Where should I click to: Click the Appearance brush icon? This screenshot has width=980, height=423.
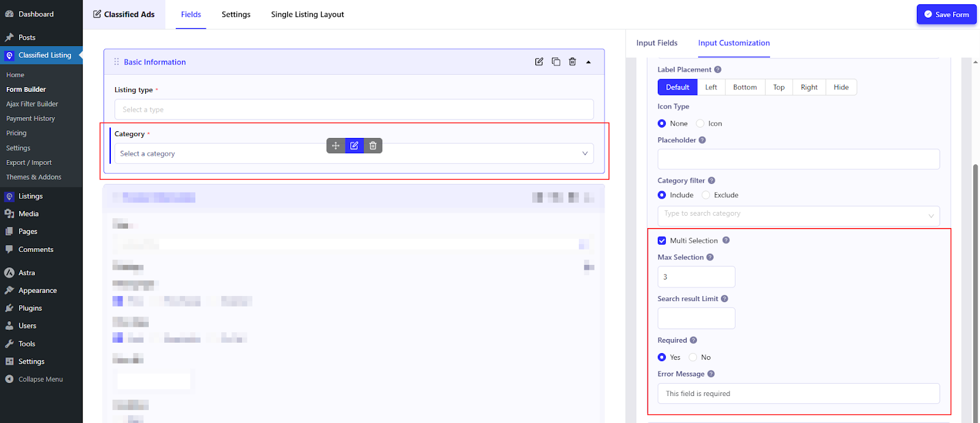[x=9, y=291]
